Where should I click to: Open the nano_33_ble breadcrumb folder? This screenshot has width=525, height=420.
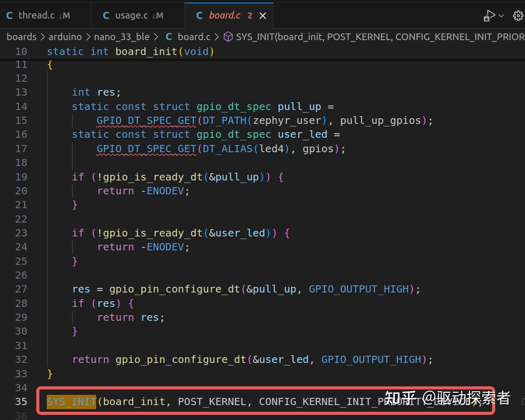click(121, 37)
